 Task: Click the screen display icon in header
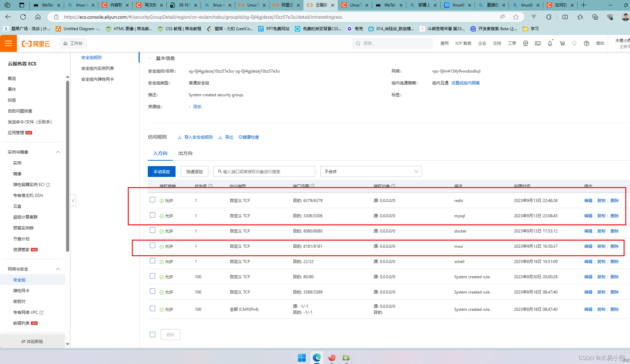[x=526, y=43]
